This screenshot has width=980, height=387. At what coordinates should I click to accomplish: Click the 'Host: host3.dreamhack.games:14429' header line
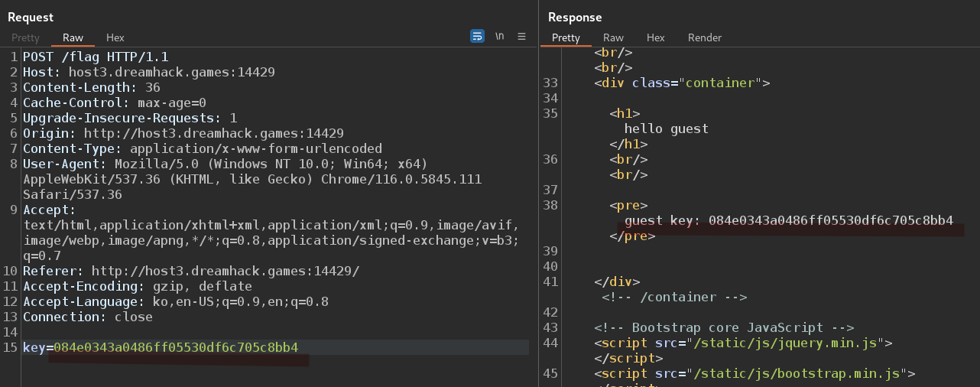click(149, 72)
